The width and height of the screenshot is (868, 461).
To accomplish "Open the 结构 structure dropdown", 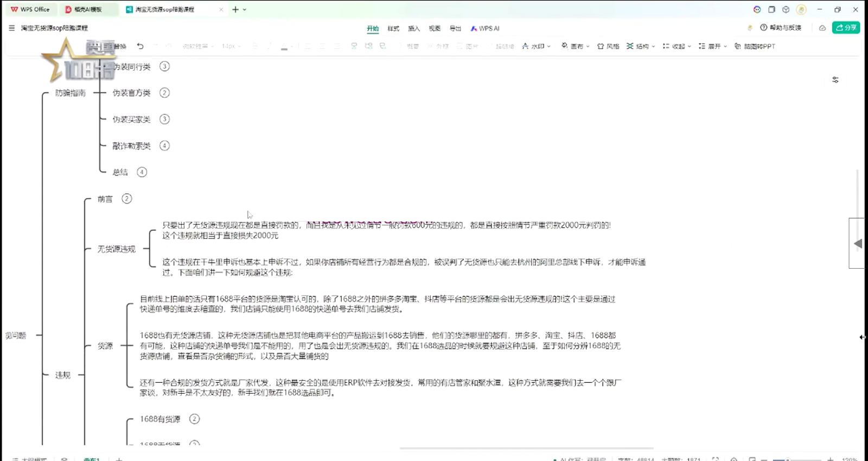I will [x=641, y=46].
